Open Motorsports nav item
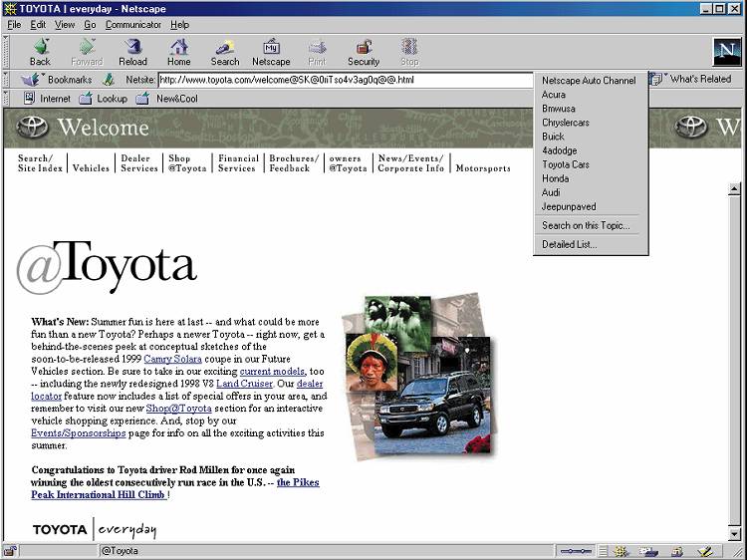The image size is (747, 560). 483,167
